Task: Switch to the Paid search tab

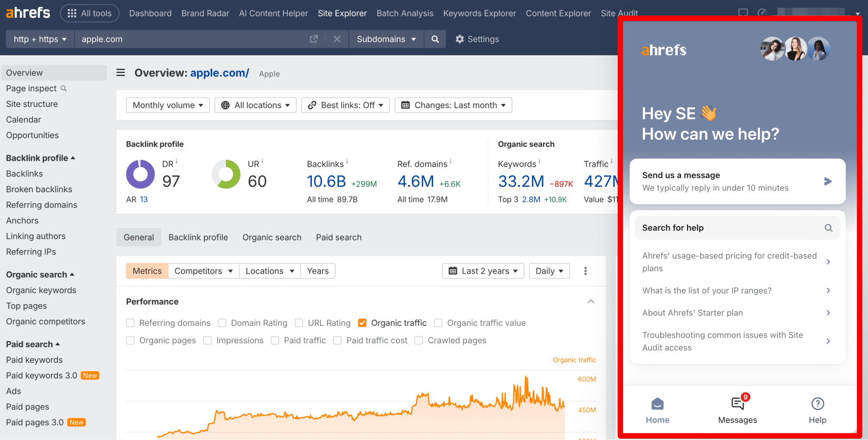Action: pyautogui.click(x=339, y=237)
